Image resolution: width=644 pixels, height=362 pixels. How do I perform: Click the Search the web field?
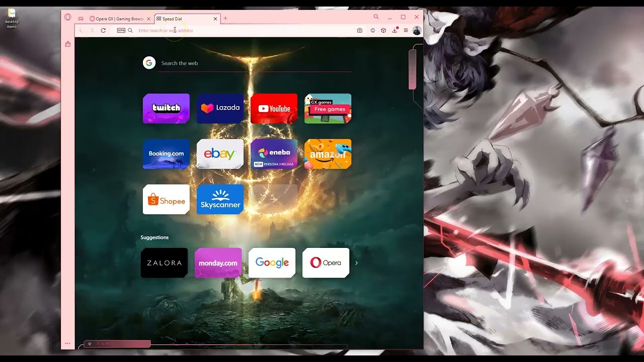[254, 63]
